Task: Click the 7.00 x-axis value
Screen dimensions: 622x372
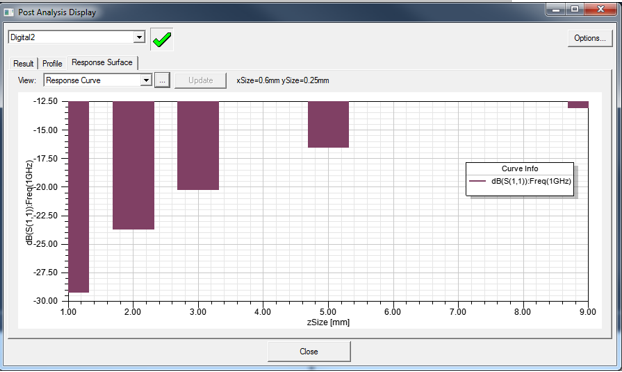Action: click(x=458, y=312)
